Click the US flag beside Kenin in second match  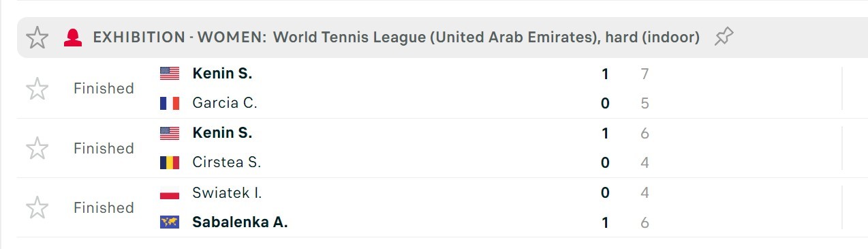170,133
